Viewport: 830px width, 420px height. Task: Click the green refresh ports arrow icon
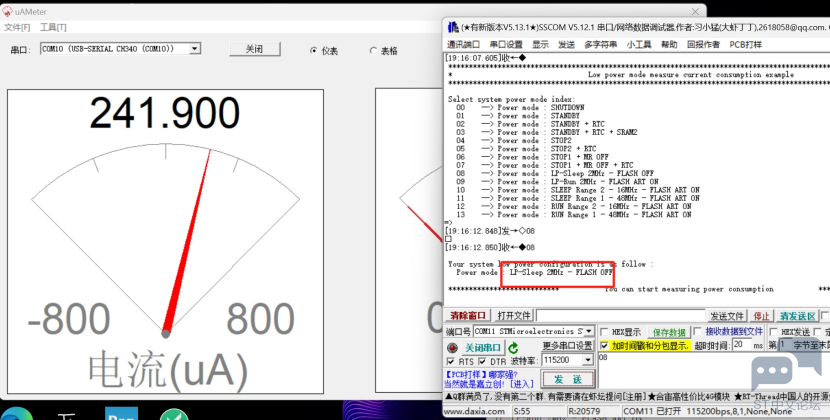(x=513, y=348)
